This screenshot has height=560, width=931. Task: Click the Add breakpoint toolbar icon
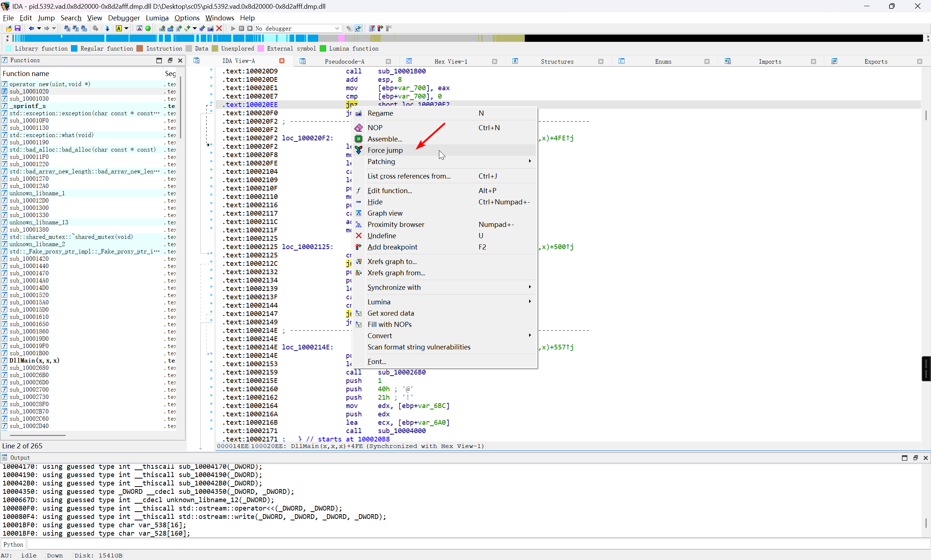(380, 28)
